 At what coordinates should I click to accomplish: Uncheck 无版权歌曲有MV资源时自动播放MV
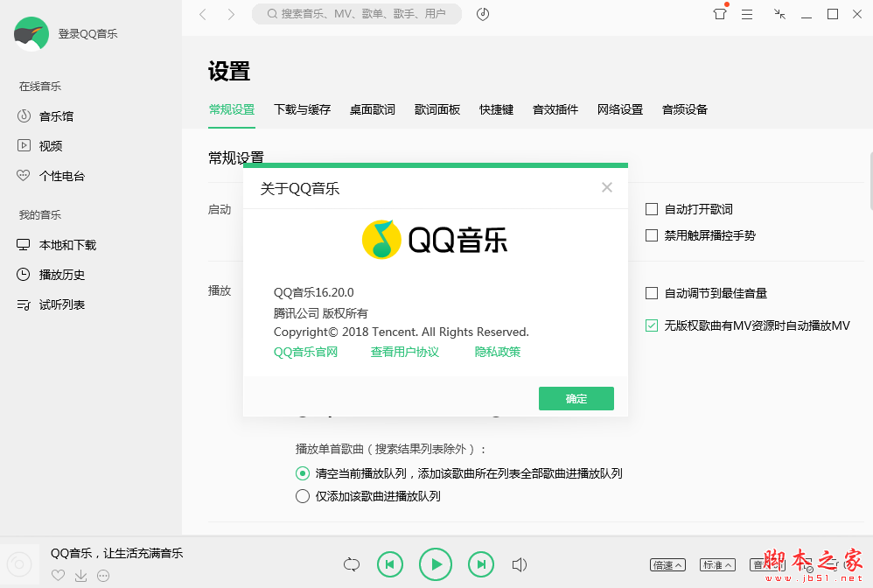click(652, 325)
